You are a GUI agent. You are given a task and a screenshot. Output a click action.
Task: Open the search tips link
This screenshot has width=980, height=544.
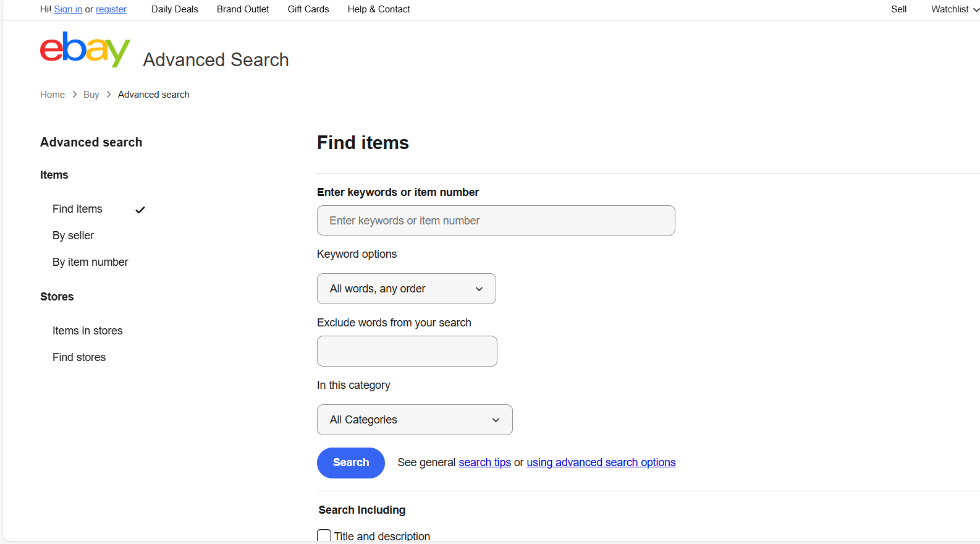(484, 462)
